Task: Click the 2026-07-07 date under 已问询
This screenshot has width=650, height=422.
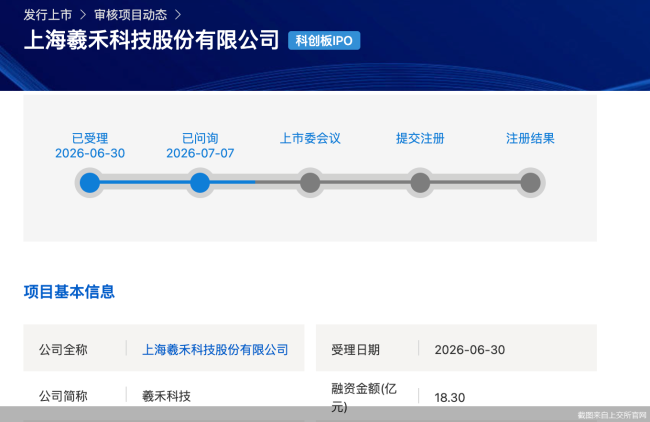Action: click(200, 153)
